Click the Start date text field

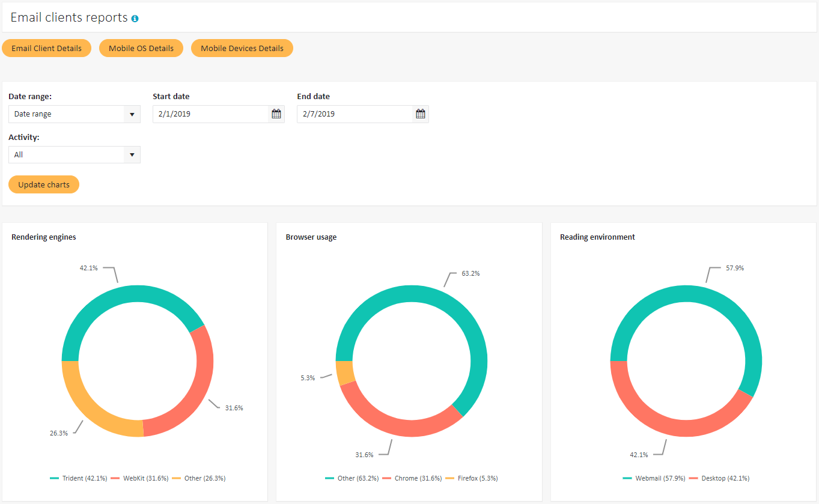[x=210, y=114]
